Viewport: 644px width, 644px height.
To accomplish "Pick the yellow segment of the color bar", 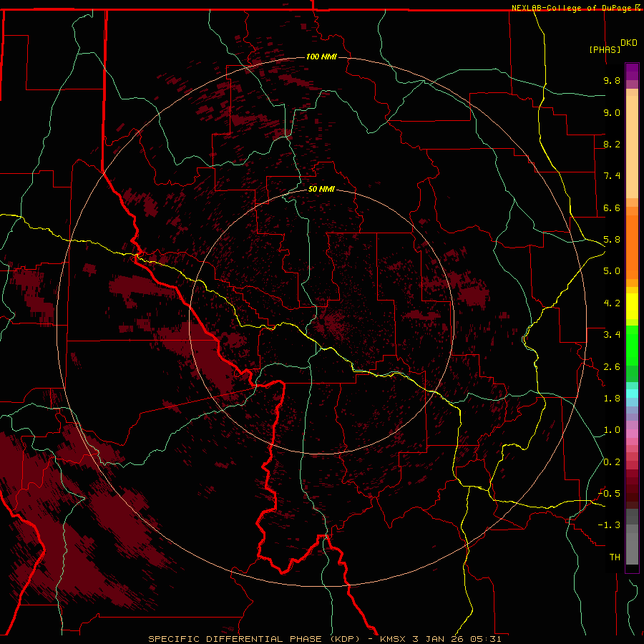I will coord(632,306).
